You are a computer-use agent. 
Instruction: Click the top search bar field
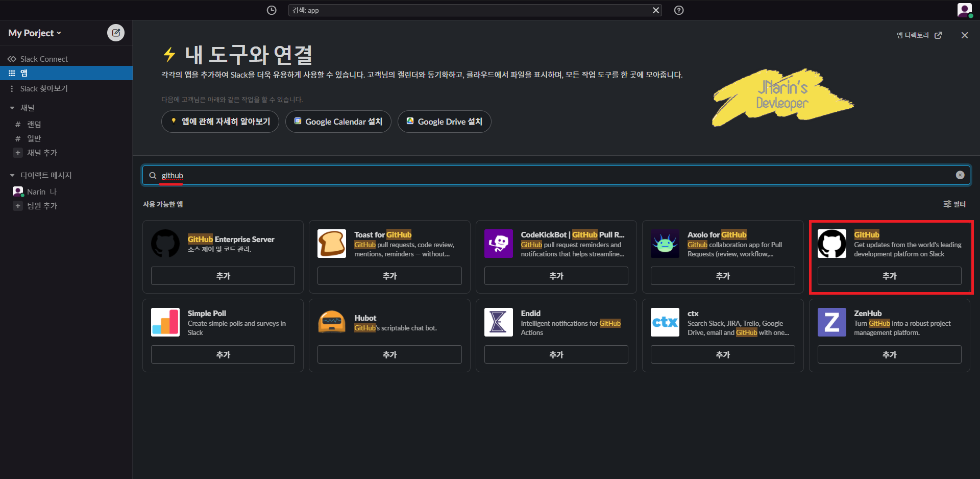pos(475,10)
